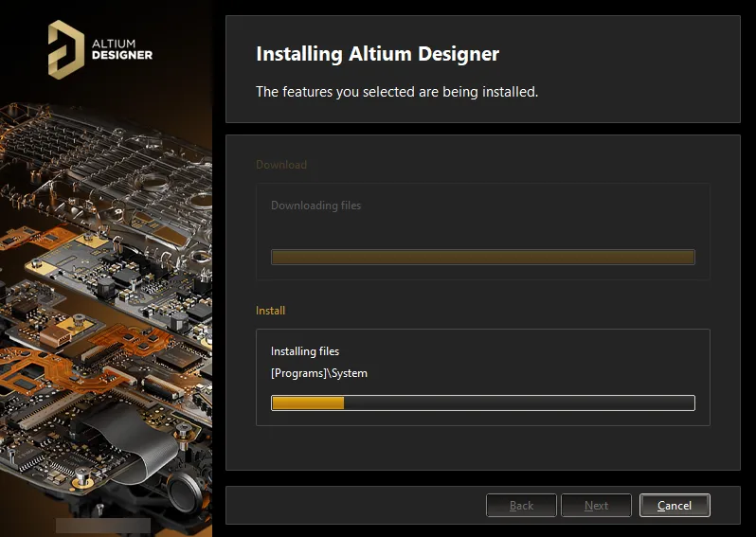
Task: Click the Install progress bar
Action: pyautogui.click(x=483, y=403)
